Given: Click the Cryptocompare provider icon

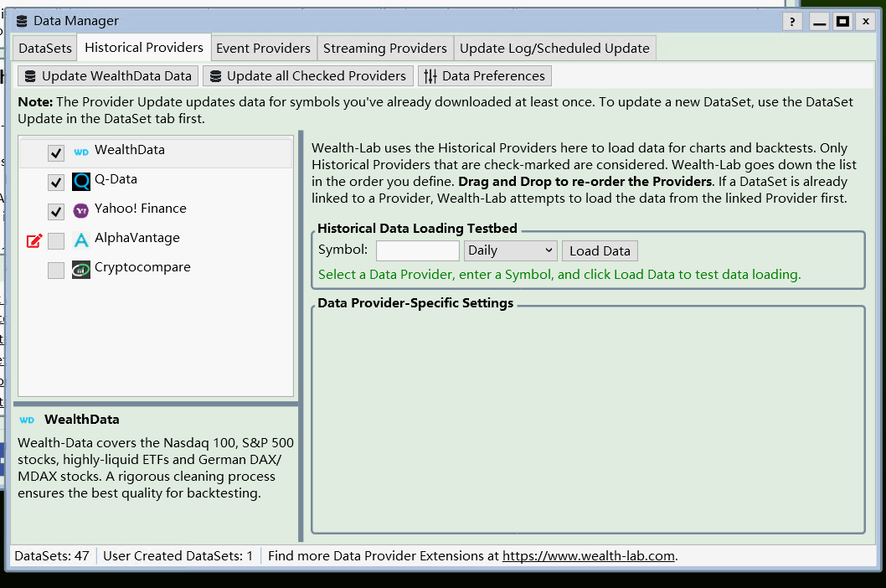Looking at the screenshot, I should point(80,270).
